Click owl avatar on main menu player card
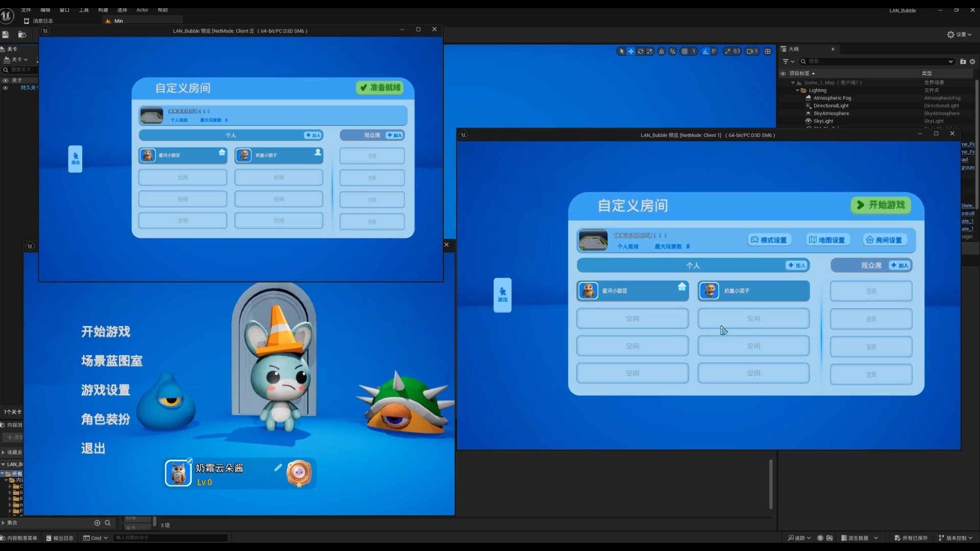This screenshot has width=980, height=551. pyautogui.click(x=178, y=473)
